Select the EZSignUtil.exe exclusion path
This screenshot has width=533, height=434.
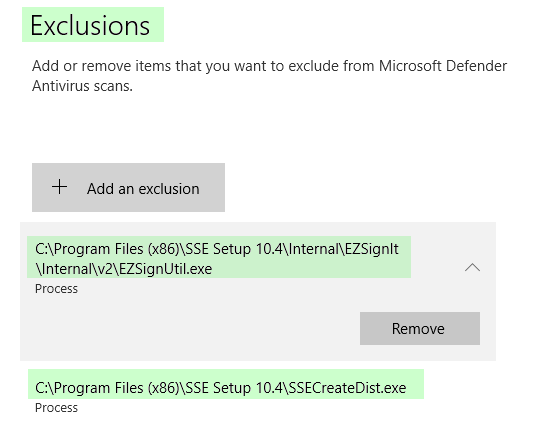[x=219, y=257]
